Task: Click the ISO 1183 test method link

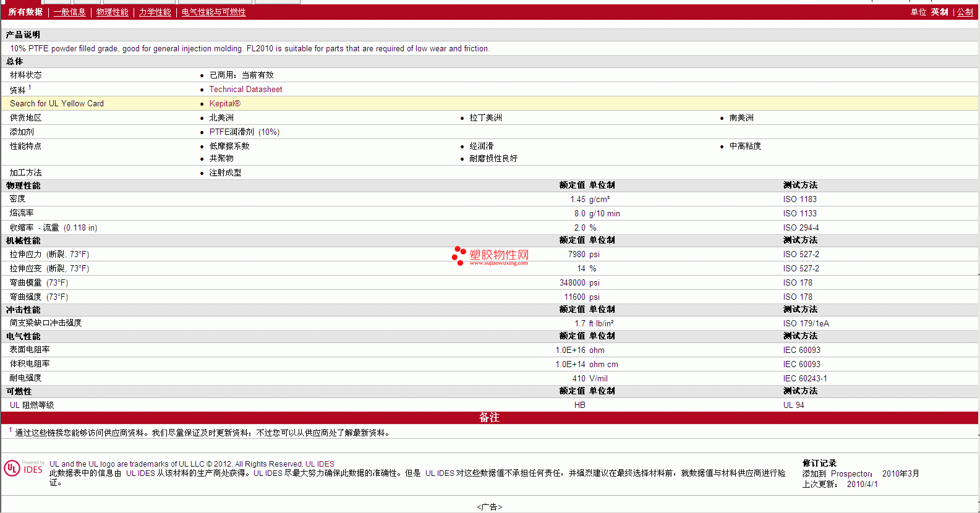Action: click(799, 199)
